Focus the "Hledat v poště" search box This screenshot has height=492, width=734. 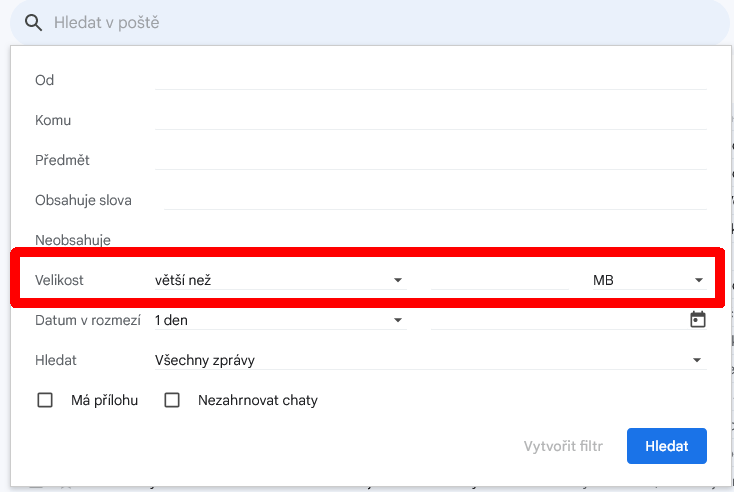(380, 22)
